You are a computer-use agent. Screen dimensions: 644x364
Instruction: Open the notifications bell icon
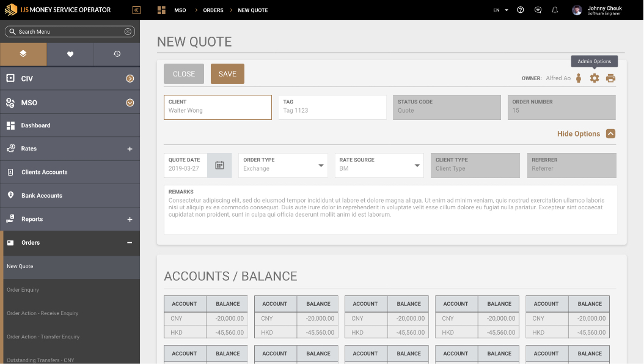pos(555,10)
